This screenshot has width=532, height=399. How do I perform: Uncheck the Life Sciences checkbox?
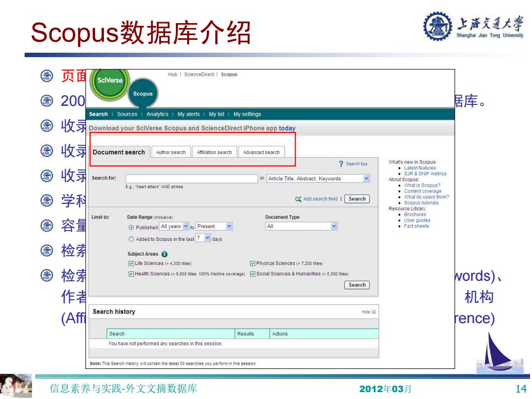[x=131, y=264]
